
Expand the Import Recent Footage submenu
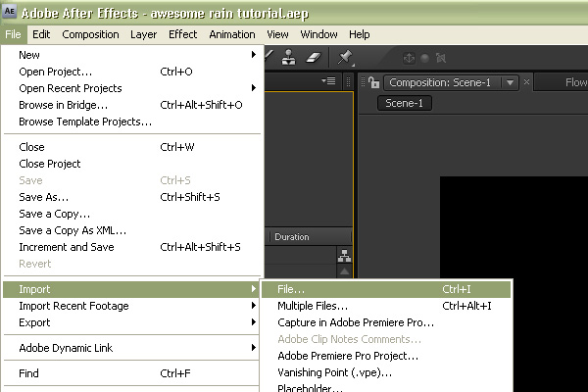pos(131,306)
